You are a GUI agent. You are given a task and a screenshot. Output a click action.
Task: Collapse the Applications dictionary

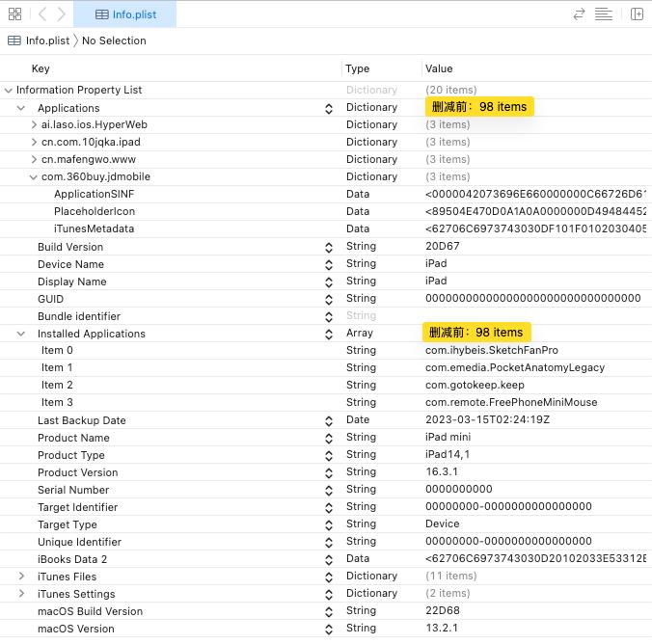(x=21, y=108)
